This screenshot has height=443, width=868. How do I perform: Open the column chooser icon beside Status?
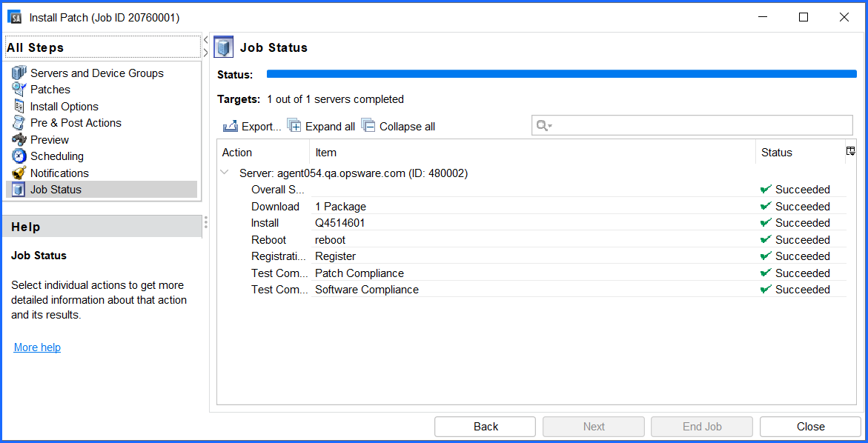(851, 151)
